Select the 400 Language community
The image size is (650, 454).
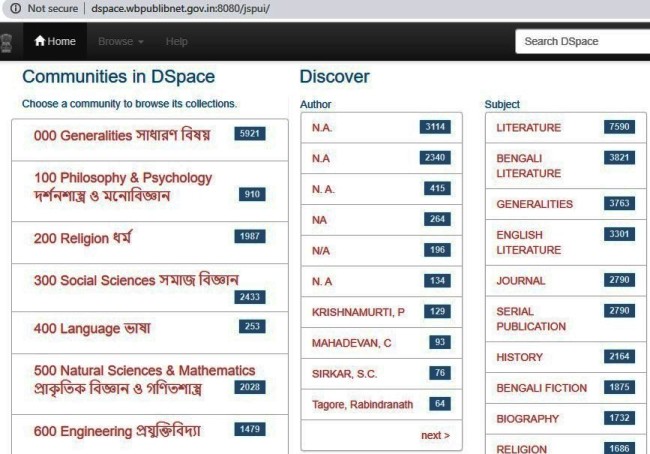(x=93, y=328)
